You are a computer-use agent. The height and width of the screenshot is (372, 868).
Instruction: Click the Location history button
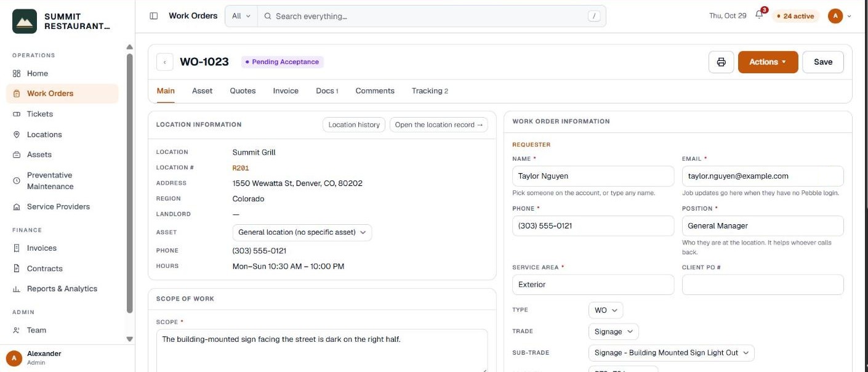pyautogui.click(x=354, y=125)
